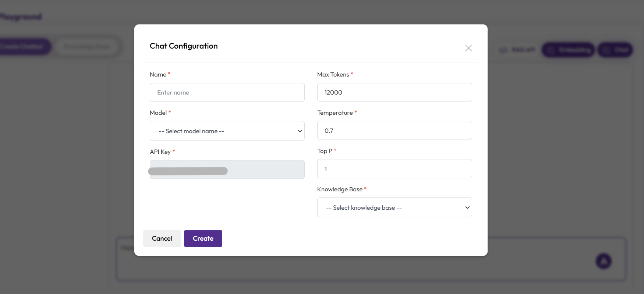
Task: Click the blurred Create Chatbot button
Action: pos(23,47)
